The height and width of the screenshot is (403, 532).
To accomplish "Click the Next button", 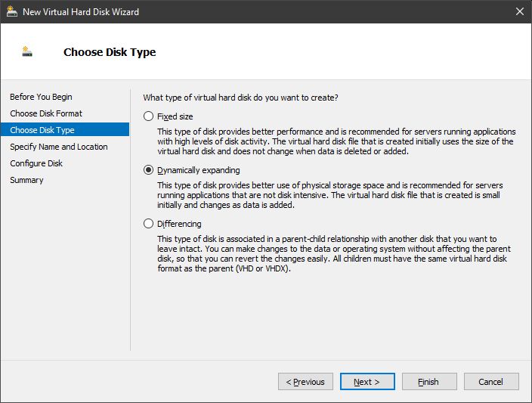I will tap(367, 382).
